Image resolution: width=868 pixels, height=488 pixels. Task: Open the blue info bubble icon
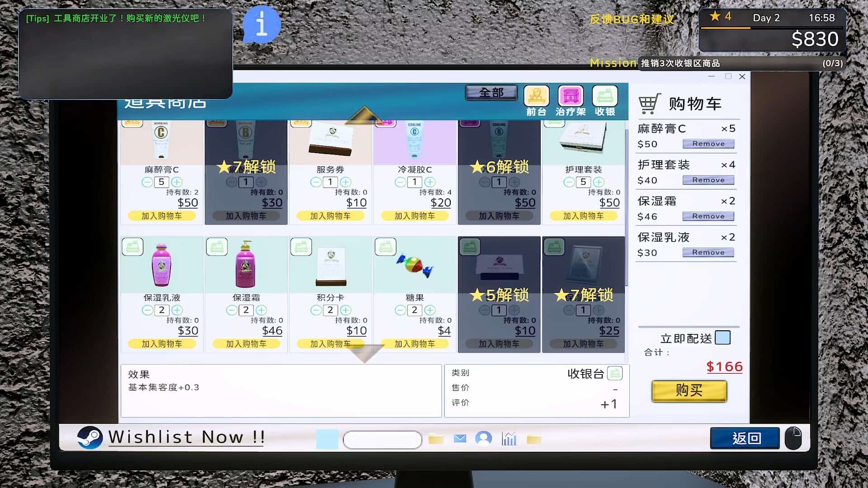click(x=261, y=24)
